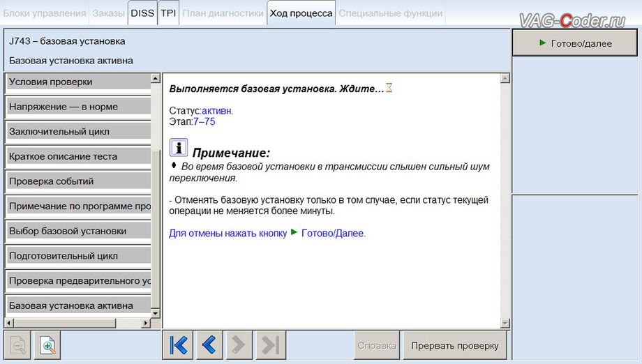This screenshot has height=364, width=642.
Task: Switch to the DISS tab
Action: click(142, 13)
